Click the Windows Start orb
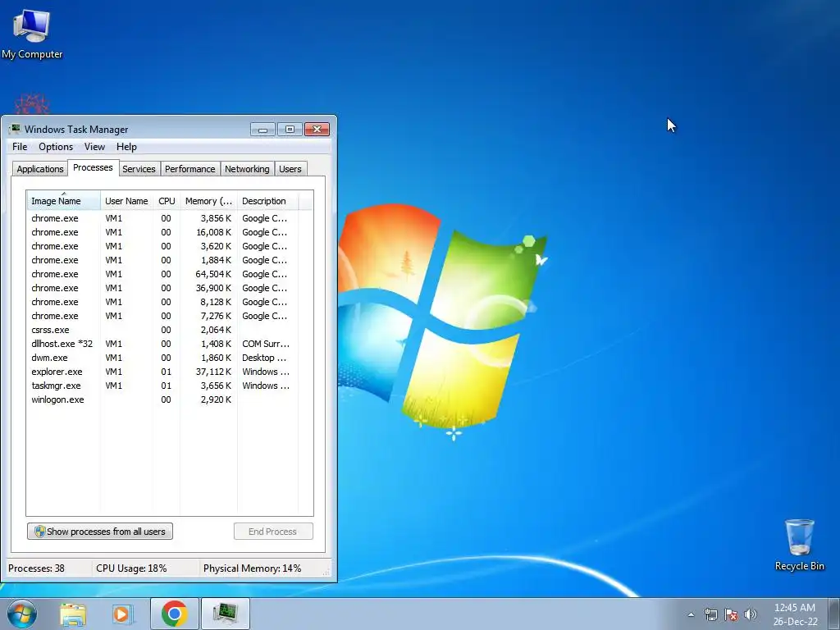The width and height of the screenshot is (840, 630). tap(22, 614)
